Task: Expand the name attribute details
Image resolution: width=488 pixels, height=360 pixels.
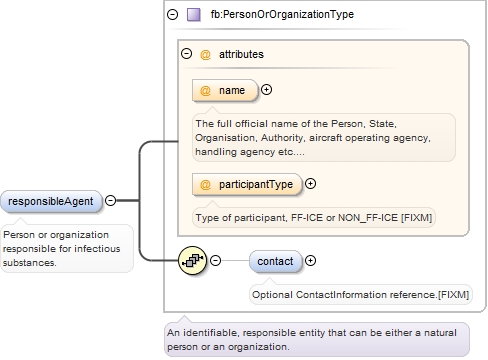Action: coord(266,90)
